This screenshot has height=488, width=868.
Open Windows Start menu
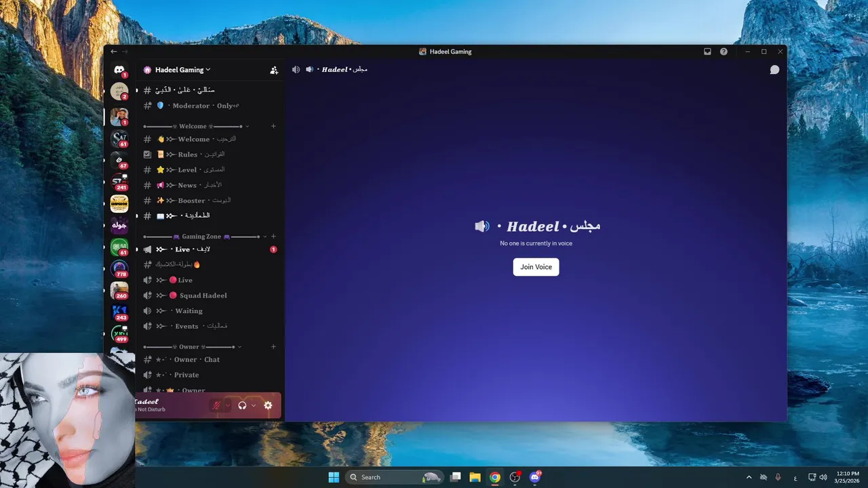coord(334,477)
